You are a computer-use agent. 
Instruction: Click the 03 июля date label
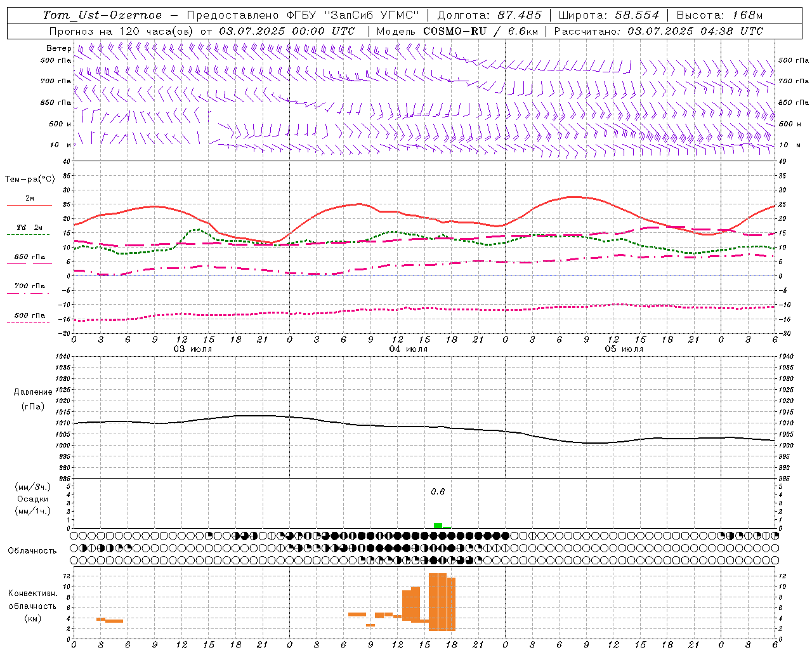click(x=193, y=349)
